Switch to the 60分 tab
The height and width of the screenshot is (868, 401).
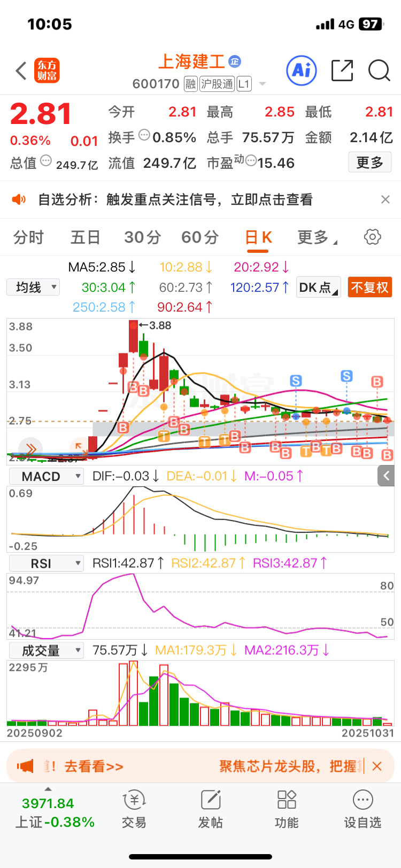(200, 237)
